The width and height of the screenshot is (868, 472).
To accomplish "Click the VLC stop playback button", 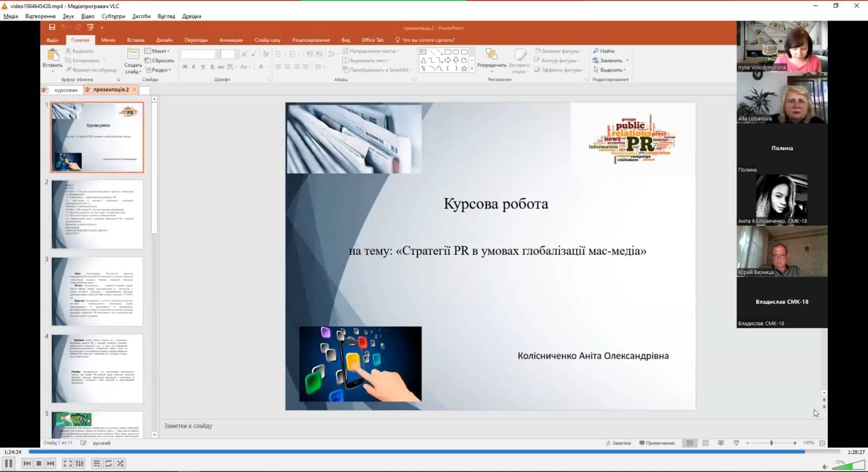I will 39,463.
